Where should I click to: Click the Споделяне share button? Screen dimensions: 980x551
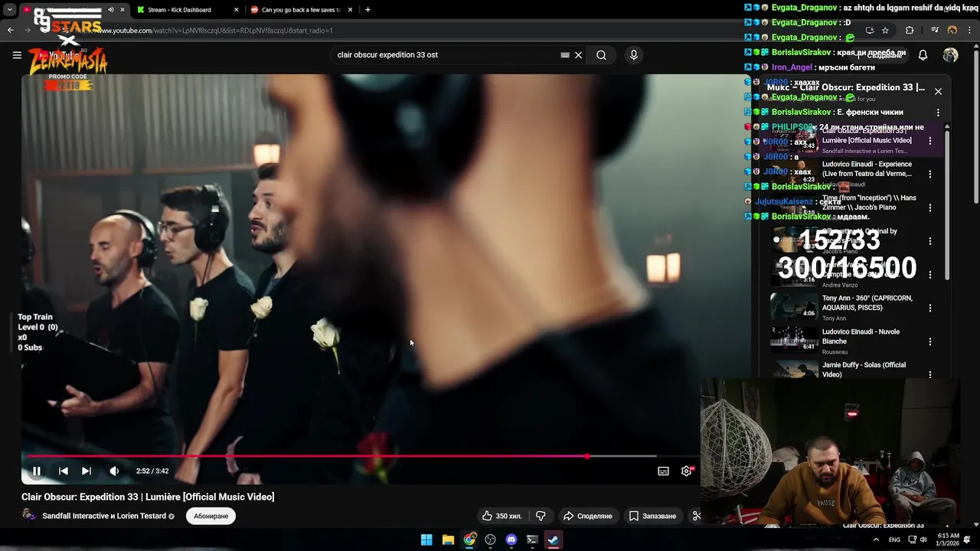click(587, 516)
